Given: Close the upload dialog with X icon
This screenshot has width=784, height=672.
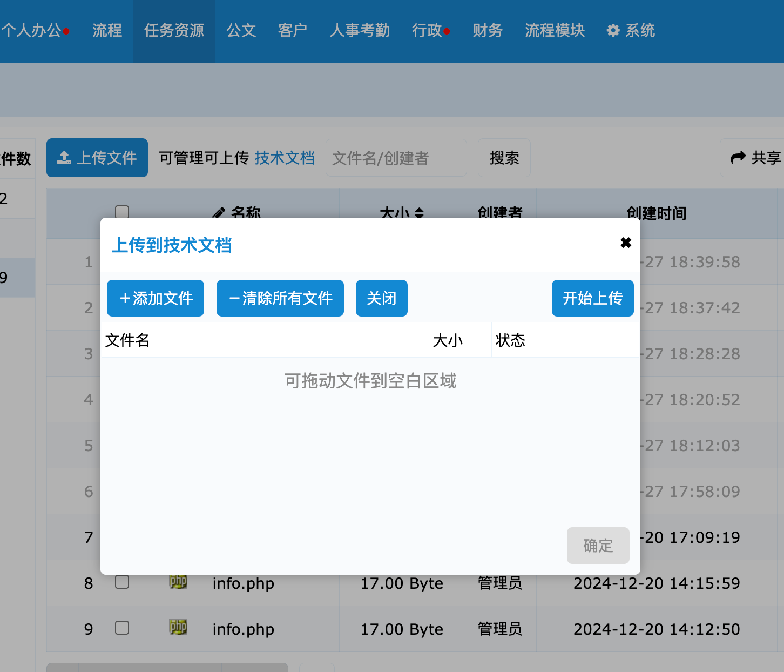Looking at the screenshot, I should (626, 243).
